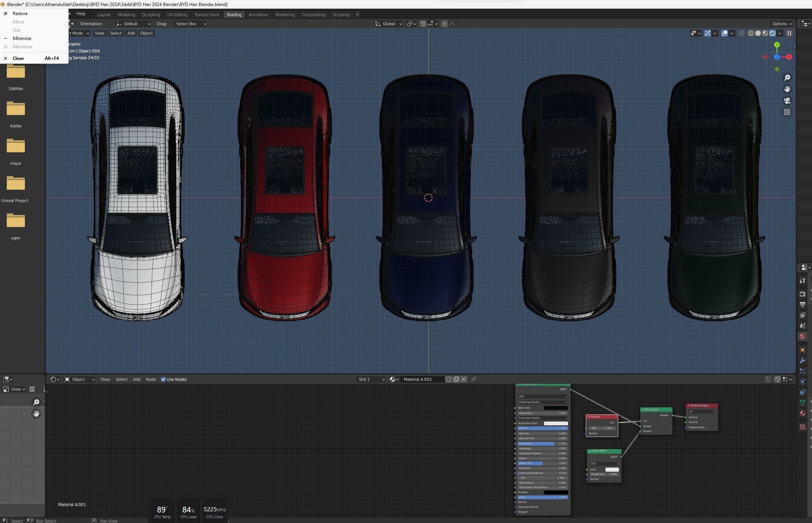Pause the viewport render preview
Image resolution: width=812 pixels, height=523 pixels.
(x=789, y=33)
